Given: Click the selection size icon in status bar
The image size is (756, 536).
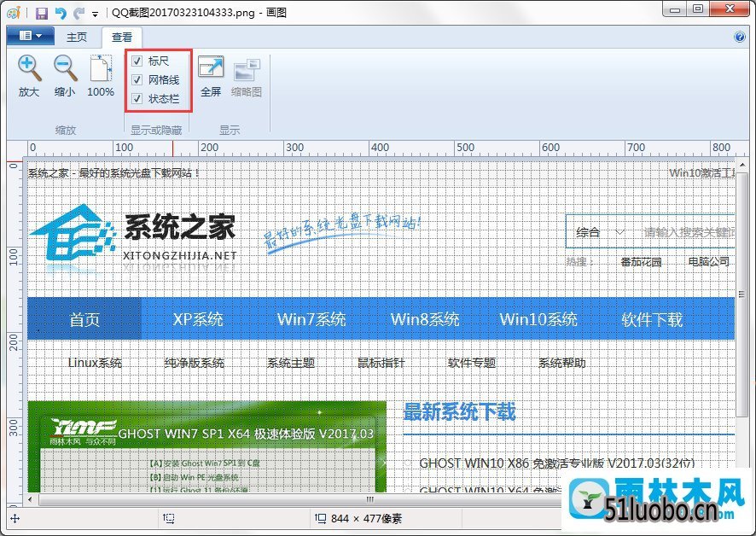Looking at the screenshot, I should pyautogui.click(x=169, y=518).
